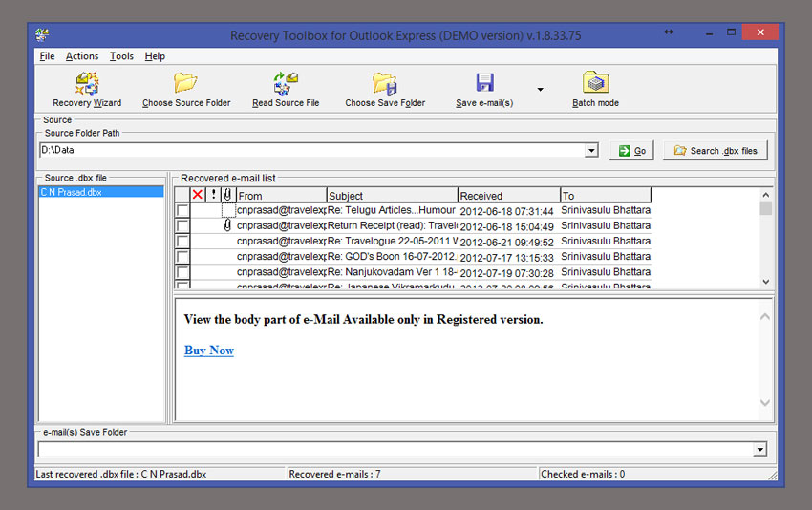Click paperclip icon on Return Receipt row
This screenshot has height=510, width=812.
pyautogui.click(x=227, y=225)
